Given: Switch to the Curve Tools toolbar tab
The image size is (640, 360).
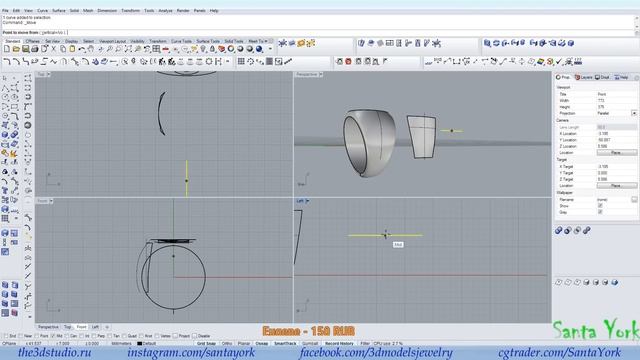Looking at the screenshot, I should 181,41.
